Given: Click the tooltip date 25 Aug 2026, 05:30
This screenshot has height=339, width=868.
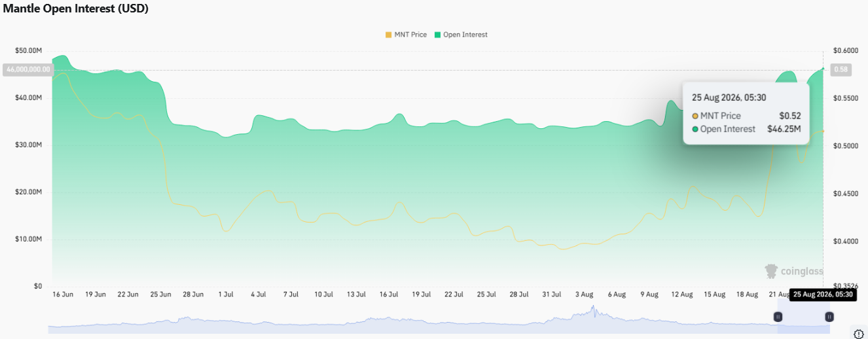Looking at the screenshot, I should [729, 98].
